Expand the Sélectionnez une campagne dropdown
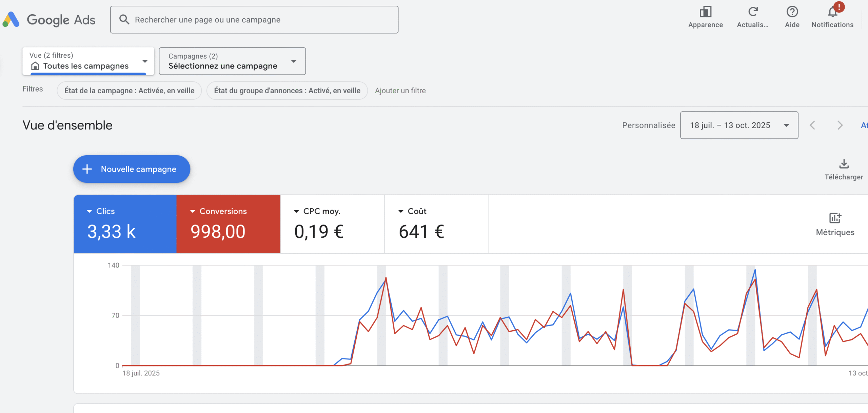Viewport: 868px width, 413px height. [232, 61]
